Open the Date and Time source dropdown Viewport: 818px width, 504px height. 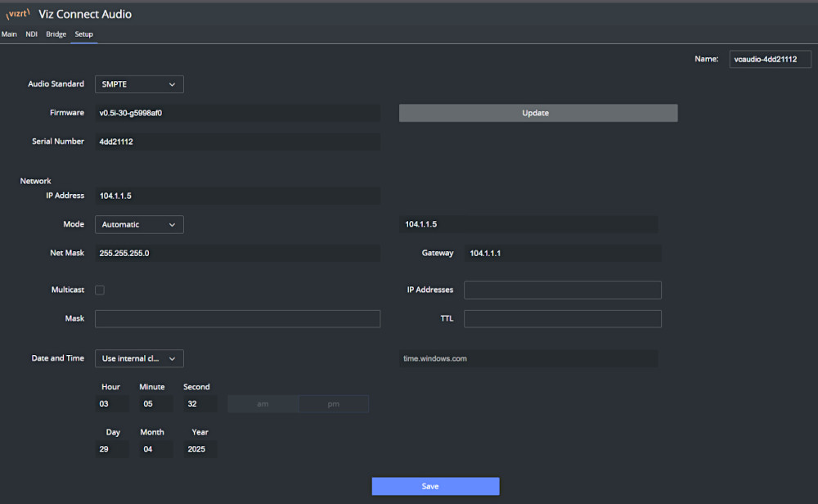point(139,358)
